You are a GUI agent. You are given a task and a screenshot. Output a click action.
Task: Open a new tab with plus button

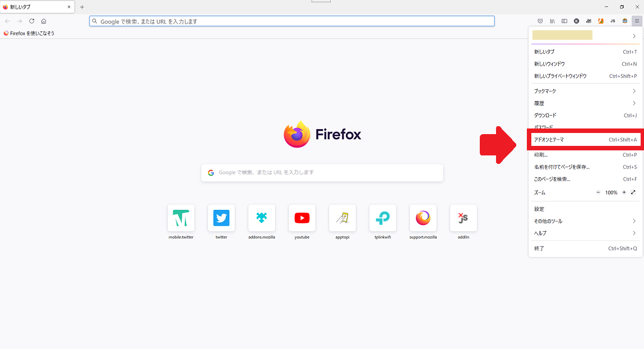82,7
